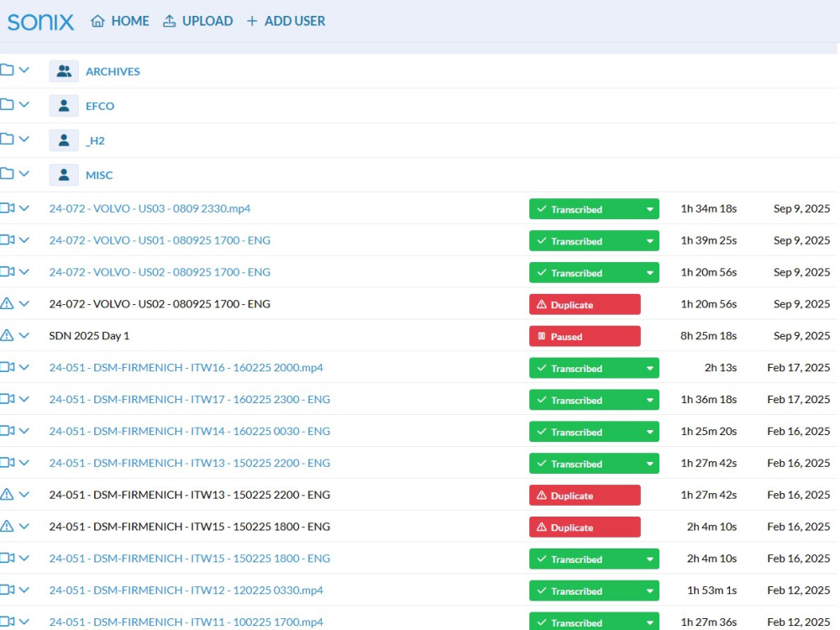Click video icon of transcribed ITW13 row

pos(7,462)
